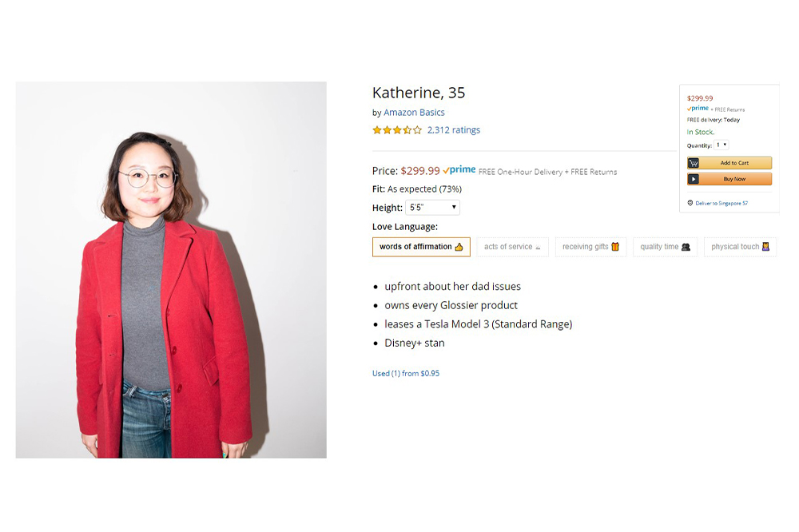Click the Add to Cart button
Viewport: 799px width, 532px height.
[729, 163]
